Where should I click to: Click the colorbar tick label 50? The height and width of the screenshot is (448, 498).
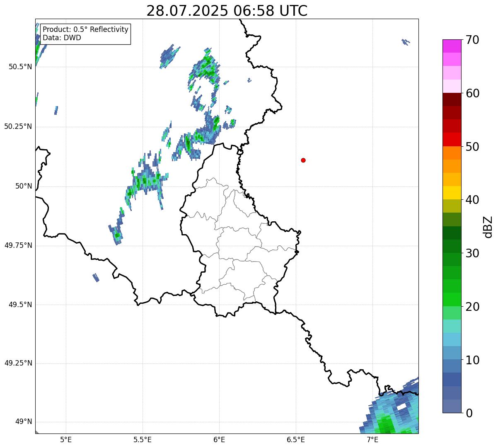pos(472,147)
